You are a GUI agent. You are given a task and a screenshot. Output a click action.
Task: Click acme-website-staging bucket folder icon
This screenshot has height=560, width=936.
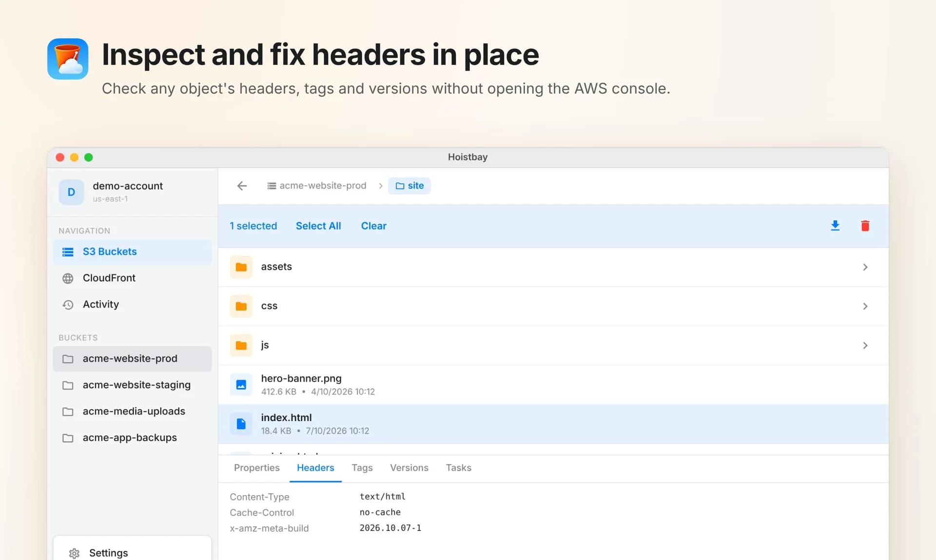(x=68, y=385)
